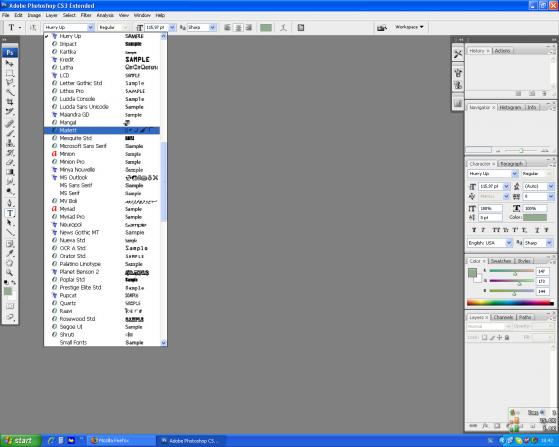The width and height of the screenshot is (559, 447).
Task: Open the anti-aliasing dropdown in options bar
Action: (213, 27)
